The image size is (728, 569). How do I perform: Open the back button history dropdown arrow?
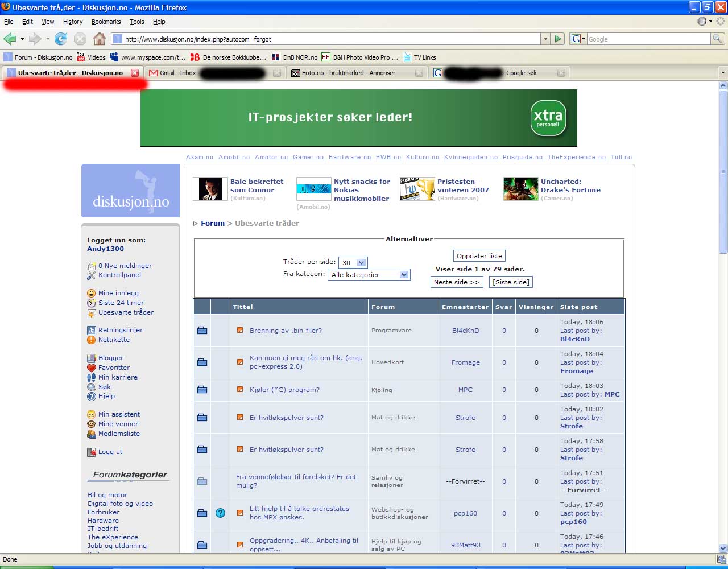tap(22, 39)
